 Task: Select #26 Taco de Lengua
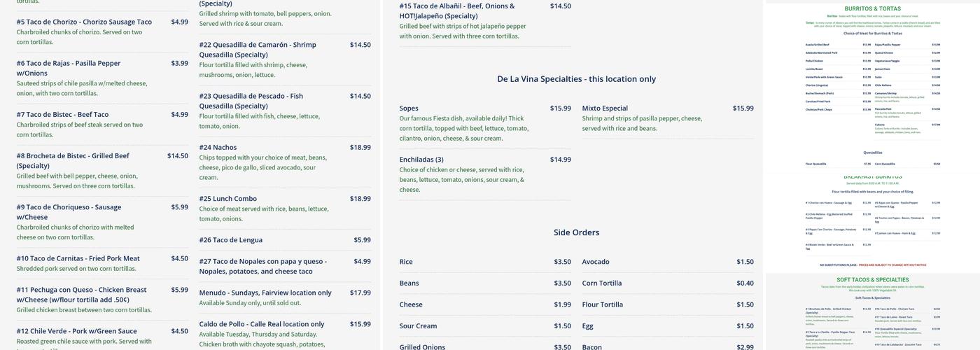point(230,240)
